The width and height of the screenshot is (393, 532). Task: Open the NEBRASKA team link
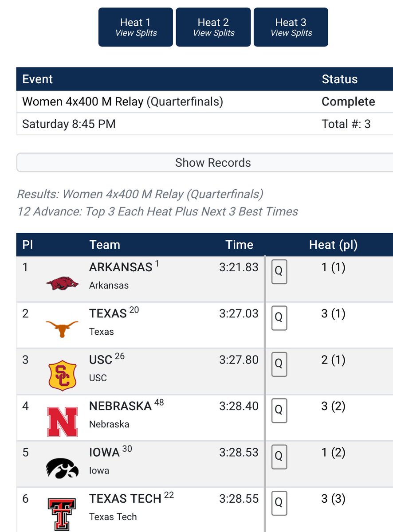coord(121,406)
